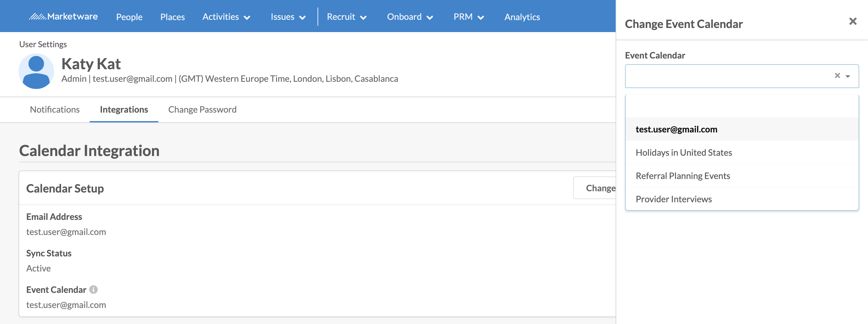
Task: Select the Integrations tab
Action: [124, 109]
